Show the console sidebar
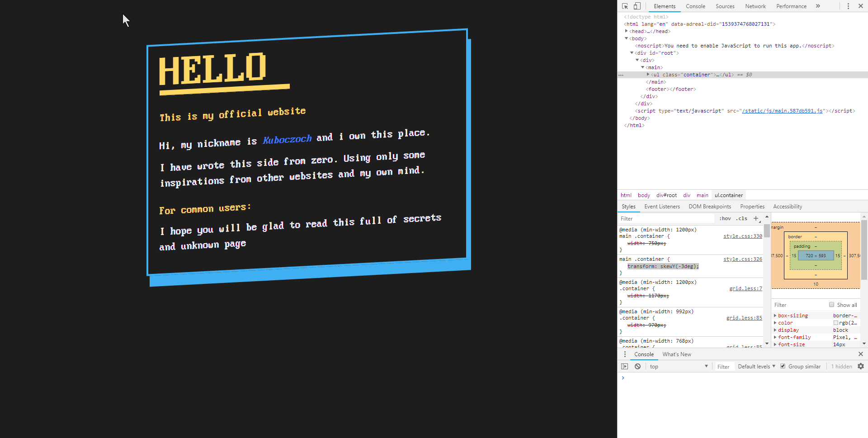 click(x=624, y=367)
